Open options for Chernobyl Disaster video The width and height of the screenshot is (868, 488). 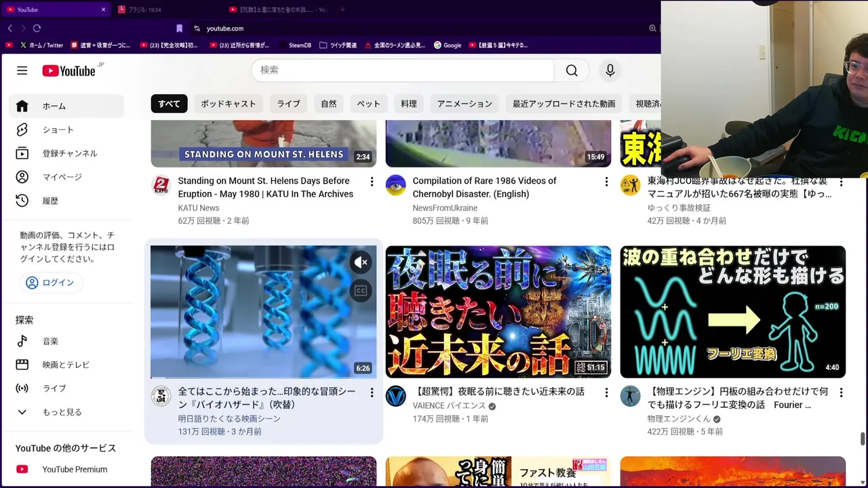tap(606, 182)
